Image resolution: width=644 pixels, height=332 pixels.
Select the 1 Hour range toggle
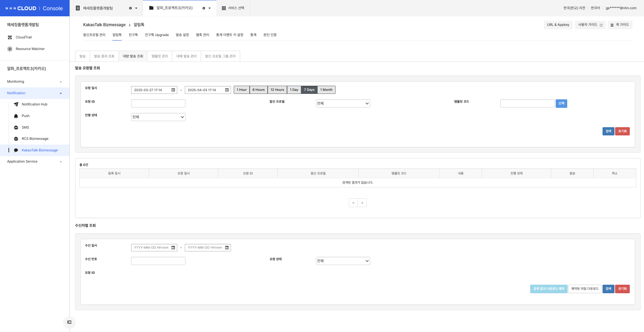click(241, 90)
